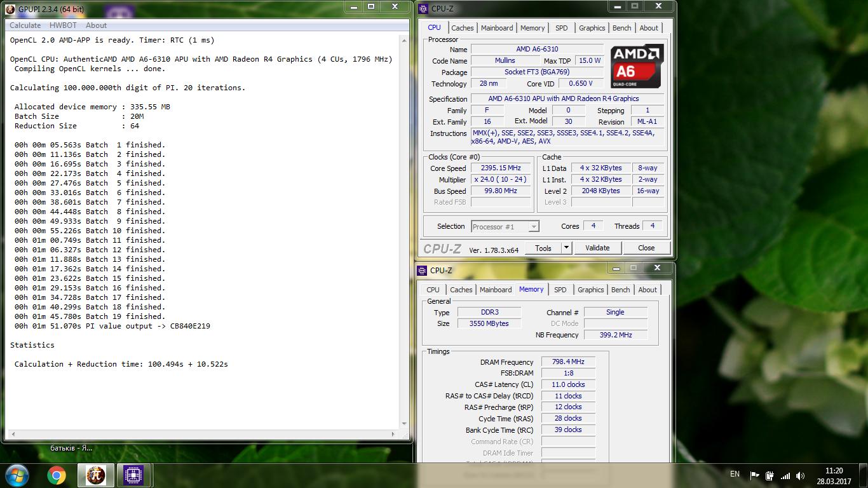Click the Validate button in CPU-Z
The height and width of the screenshot is (488, 868).
(x=597, y=248)
